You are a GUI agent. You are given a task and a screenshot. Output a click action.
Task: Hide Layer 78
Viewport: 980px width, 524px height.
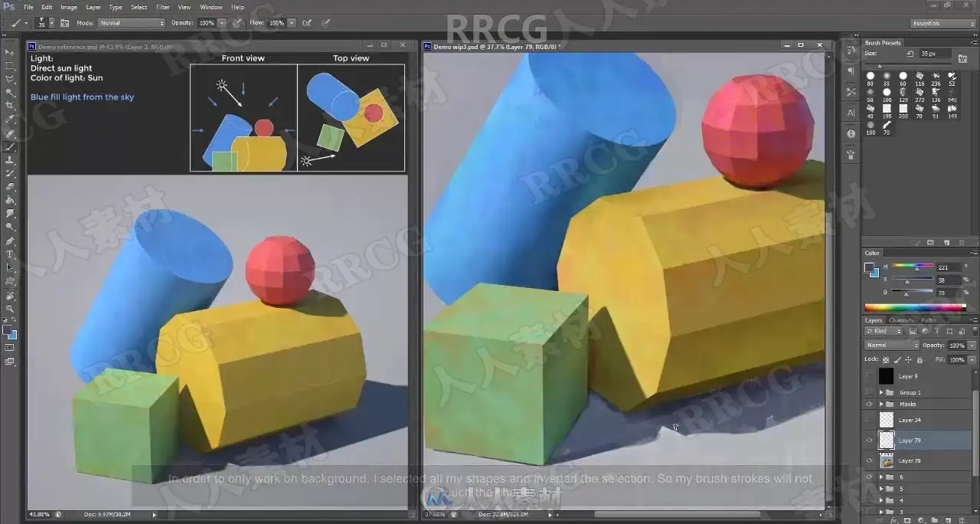[x=869, y=460]
